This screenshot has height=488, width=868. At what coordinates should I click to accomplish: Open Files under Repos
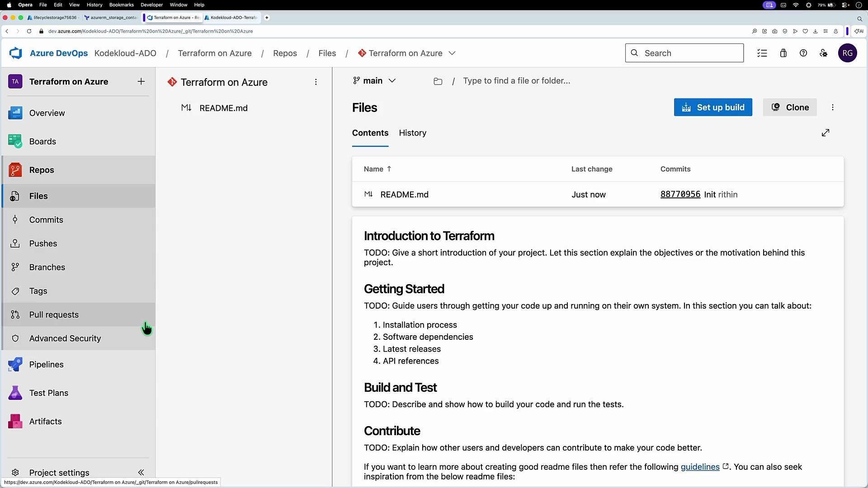coord(79,196)
